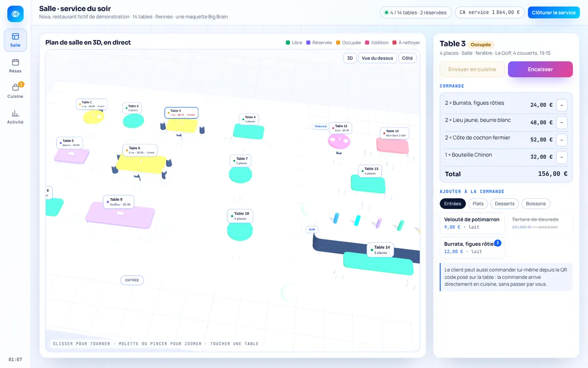Add Velouté de potimarron to the order
This screenshot has height=368, width=588.
tap(472, 223)
